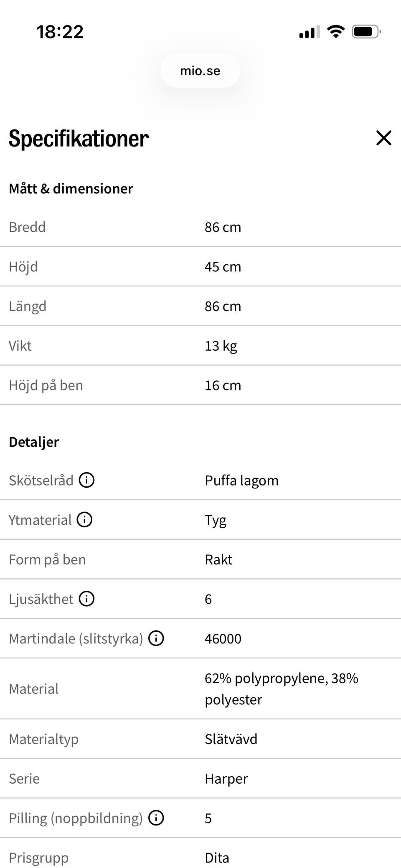Tap the cellular signal bars
The image size is (401, 868).
(x=310, y=32)
